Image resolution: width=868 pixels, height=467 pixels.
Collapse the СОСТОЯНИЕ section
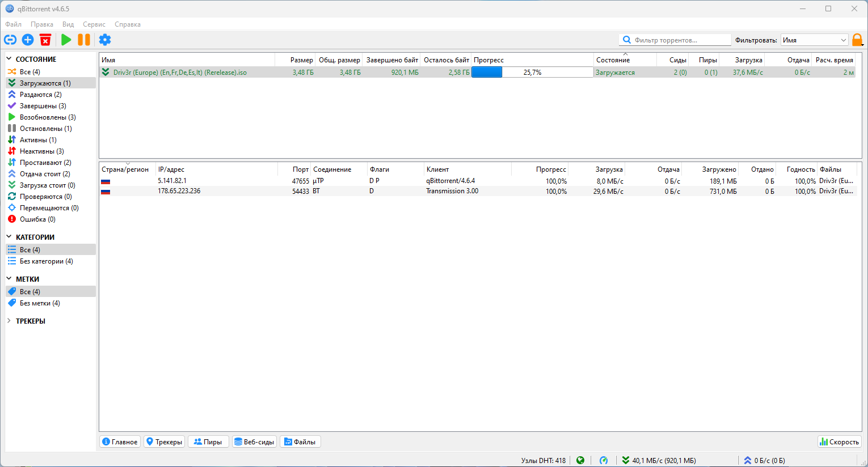[9, 59]
